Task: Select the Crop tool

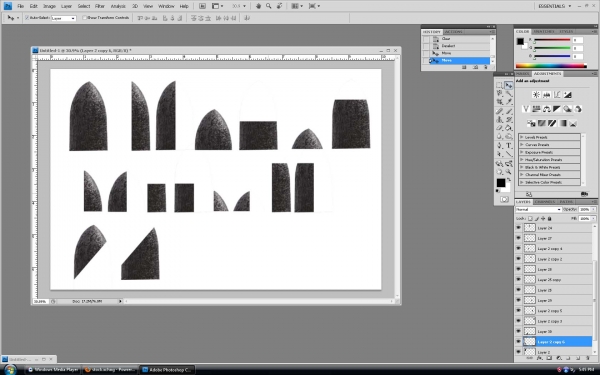Action: (499, 102)
